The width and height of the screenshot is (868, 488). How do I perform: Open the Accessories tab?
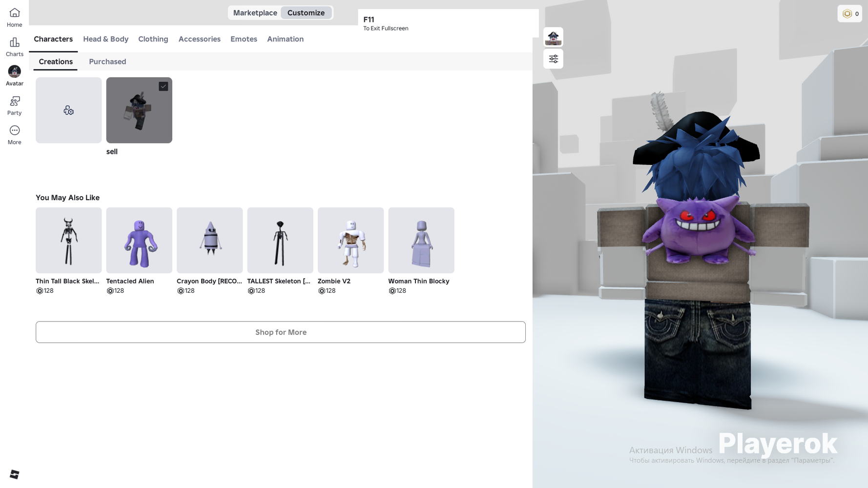tap(200, 39)
